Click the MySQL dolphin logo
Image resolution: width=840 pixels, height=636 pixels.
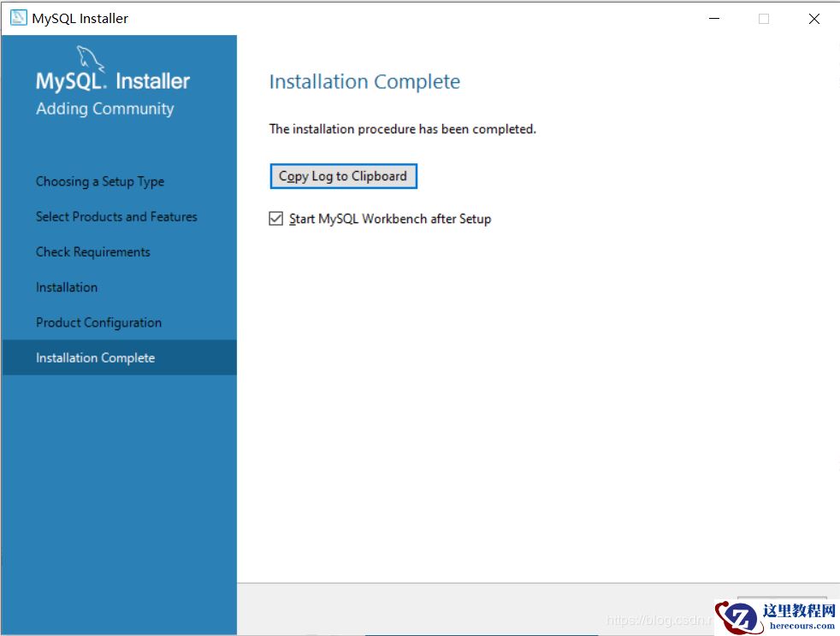click(91, 58)
